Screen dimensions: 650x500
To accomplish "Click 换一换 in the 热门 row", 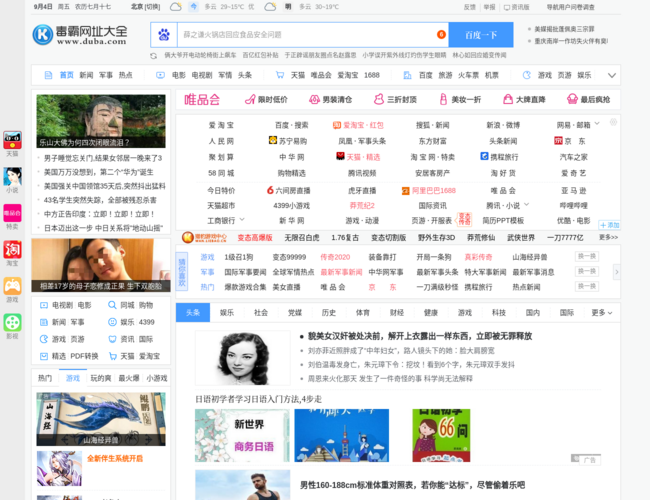I will tap(587, 286).
